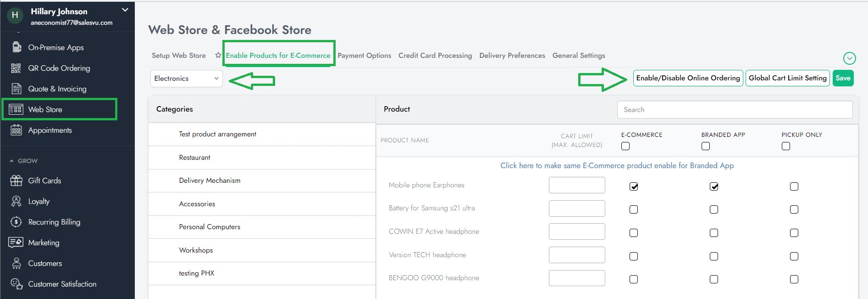Screen dimensions: 868x299
Task: Enable Branded App for COWIN E7 headphone
Action: [x=714, y=233]
